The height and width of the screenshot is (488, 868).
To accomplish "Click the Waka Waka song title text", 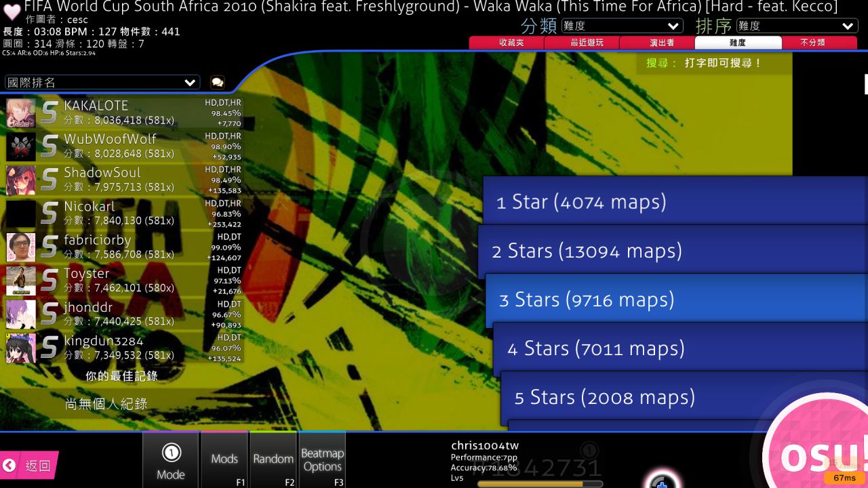I will [431, 7].
